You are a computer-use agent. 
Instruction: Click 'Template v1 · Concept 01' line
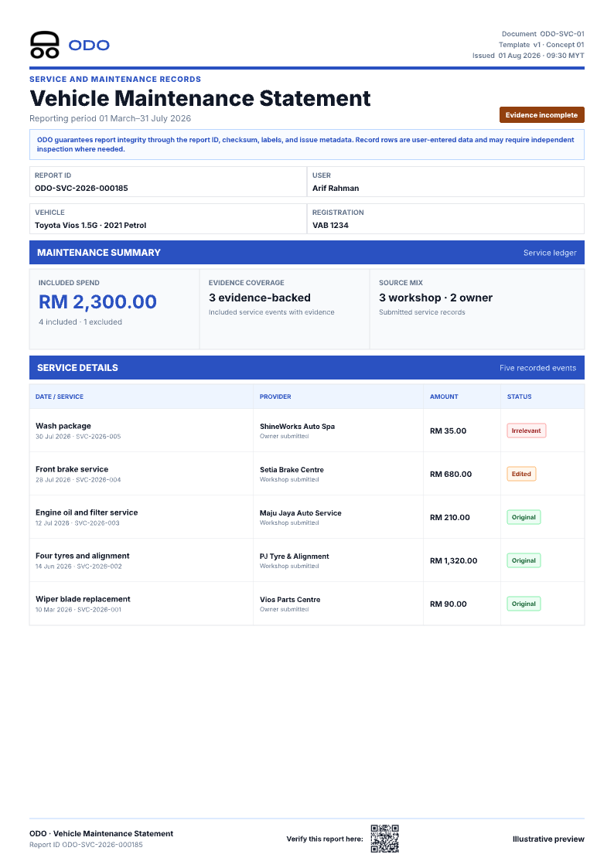click(x=541, y=45)
